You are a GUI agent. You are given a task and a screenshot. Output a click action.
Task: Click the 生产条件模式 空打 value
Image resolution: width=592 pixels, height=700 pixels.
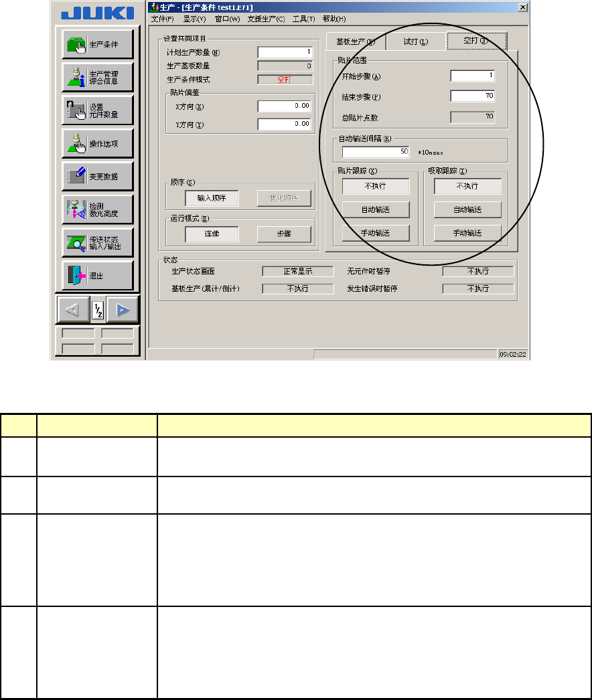pos(285,80)
